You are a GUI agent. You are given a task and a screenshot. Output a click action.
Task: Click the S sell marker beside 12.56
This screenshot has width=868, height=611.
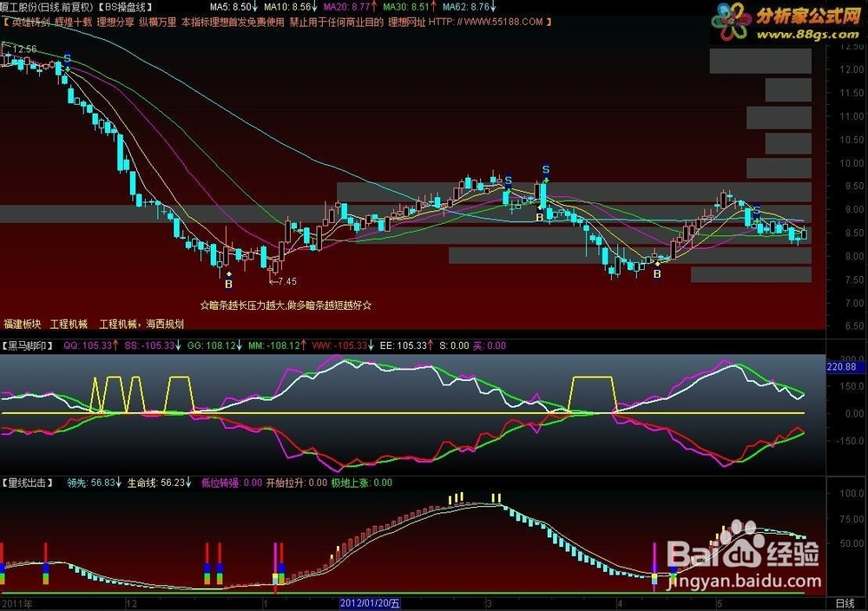pyautogui.click(x=67, y=57)
